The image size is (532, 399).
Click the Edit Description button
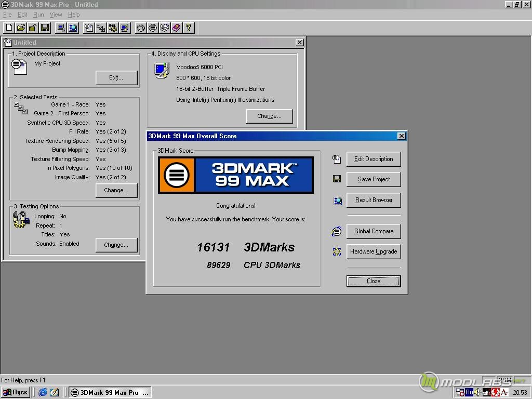pyautogui.click(x=374, y=159)
